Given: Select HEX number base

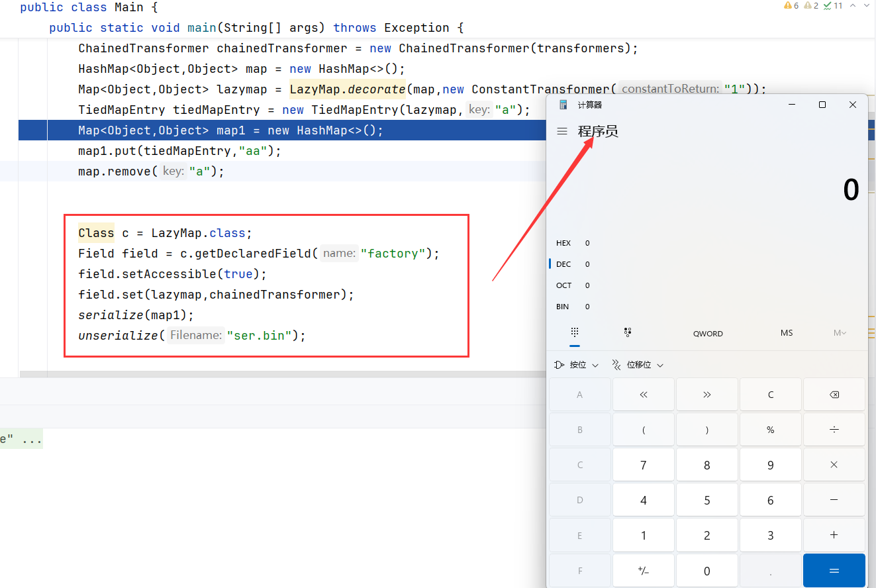Looking at the screenshot, I should click(573, 243).
